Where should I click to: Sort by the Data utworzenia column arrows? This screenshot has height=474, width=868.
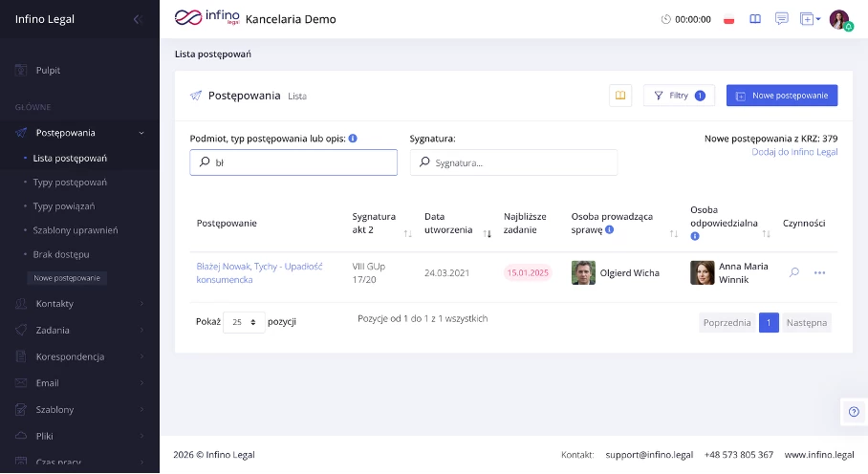click(x=488, y=234)
